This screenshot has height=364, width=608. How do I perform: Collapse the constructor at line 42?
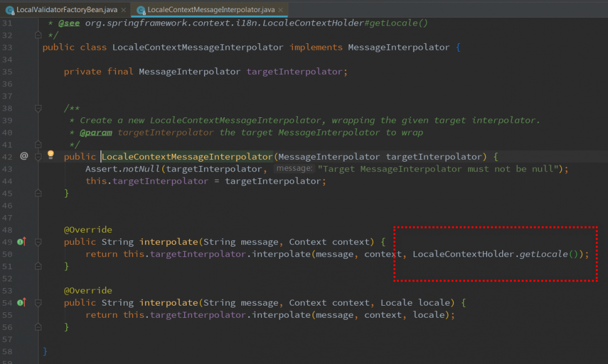(x=38, y=157)
